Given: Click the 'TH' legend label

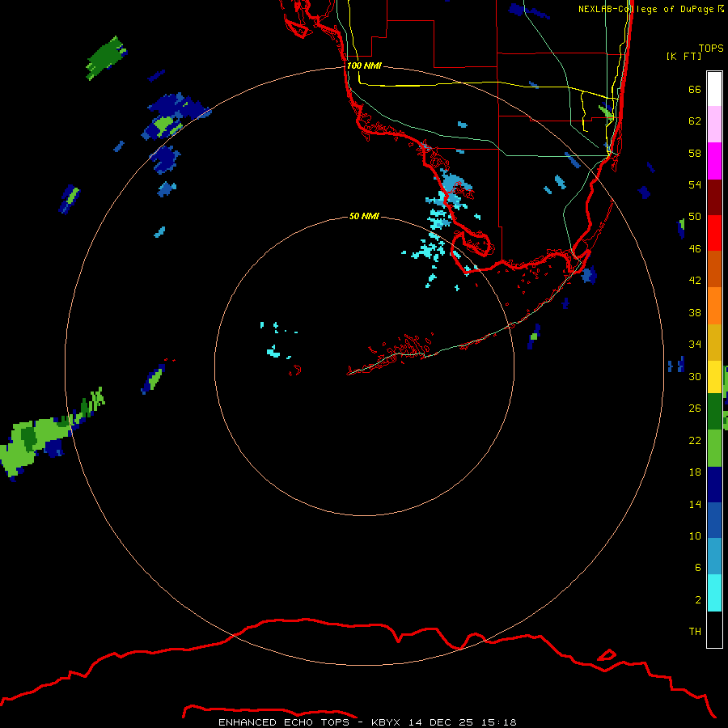Looking at the screenshot, I should 695,632.
